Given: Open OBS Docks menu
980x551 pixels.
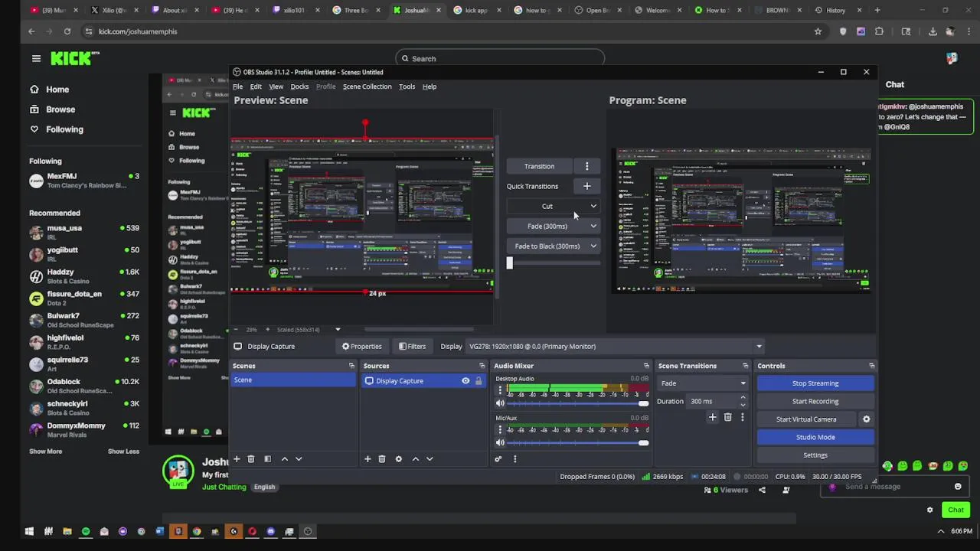Looking at the screenshot, I should point(299,86).
